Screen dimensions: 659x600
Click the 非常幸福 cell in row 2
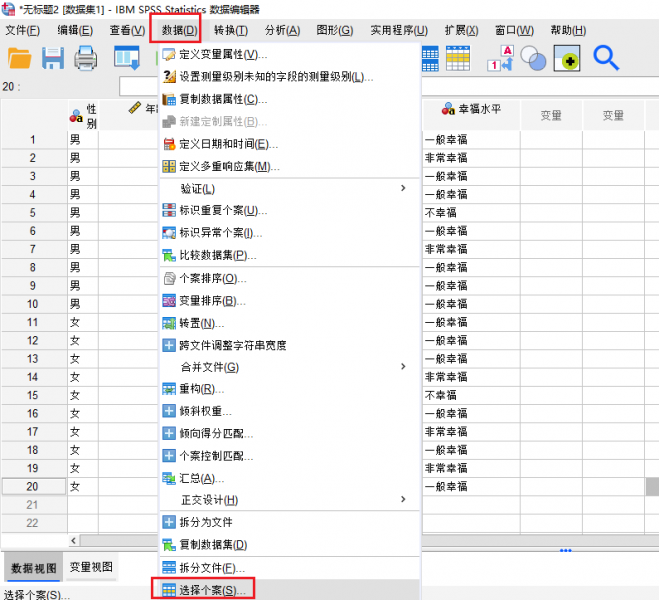(471, 158)
